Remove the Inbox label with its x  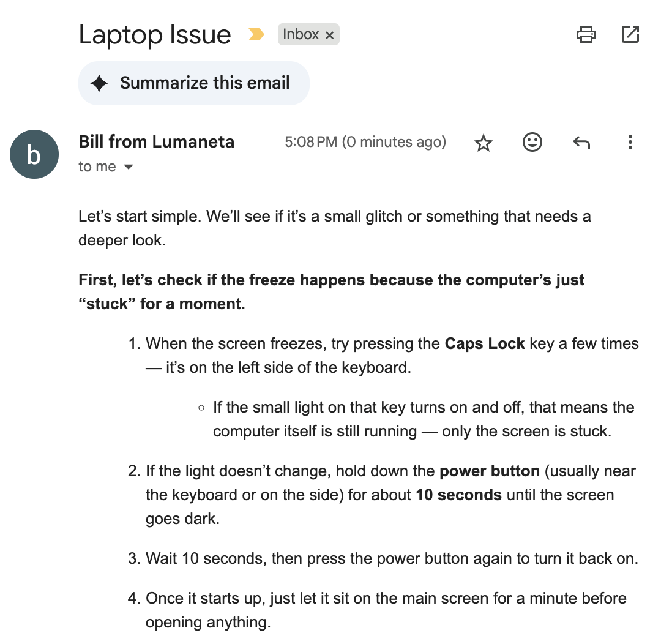pos(330,36)
